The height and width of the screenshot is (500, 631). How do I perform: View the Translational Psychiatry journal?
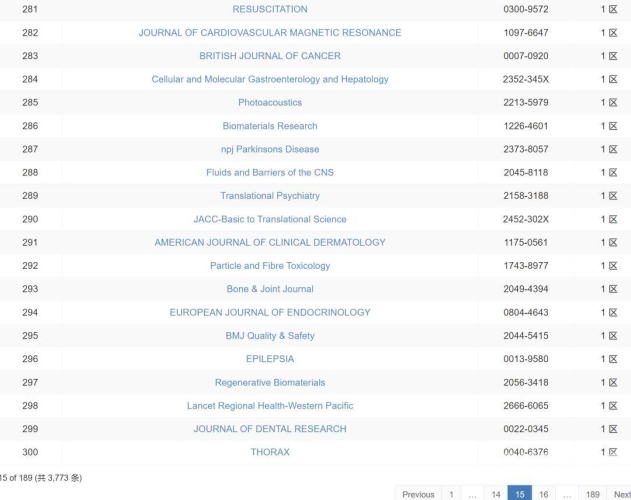(x=270, y=196)
